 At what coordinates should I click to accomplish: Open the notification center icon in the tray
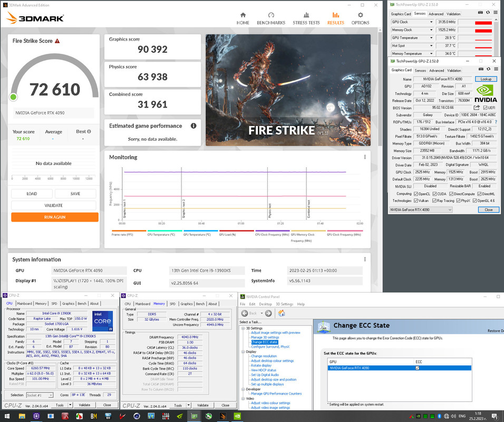click(495, 417)
